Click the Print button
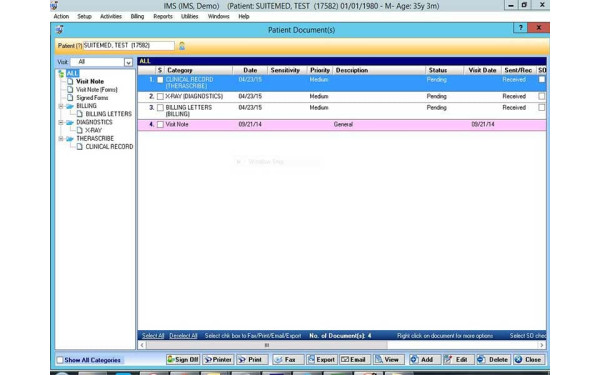Screen dimensions: 600x375 251,360
